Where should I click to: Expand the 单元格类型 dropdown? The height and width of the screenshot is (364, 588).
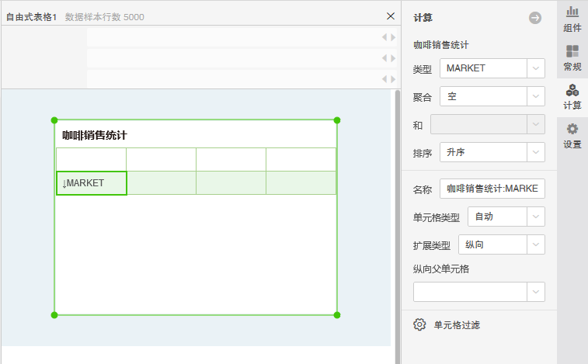(x=536, y=217)
